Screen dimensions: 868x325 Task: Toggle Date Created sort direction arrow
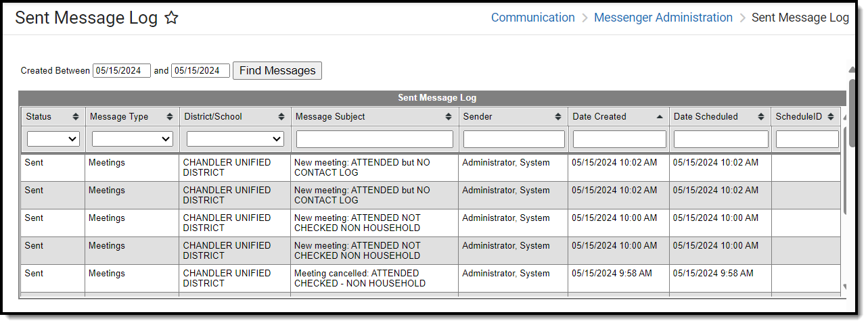[660, 117]
